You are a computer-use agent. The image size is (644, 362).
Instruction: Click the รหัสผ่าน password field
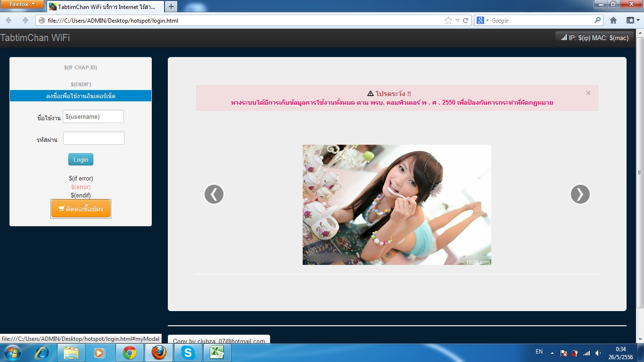pos(94,138)
